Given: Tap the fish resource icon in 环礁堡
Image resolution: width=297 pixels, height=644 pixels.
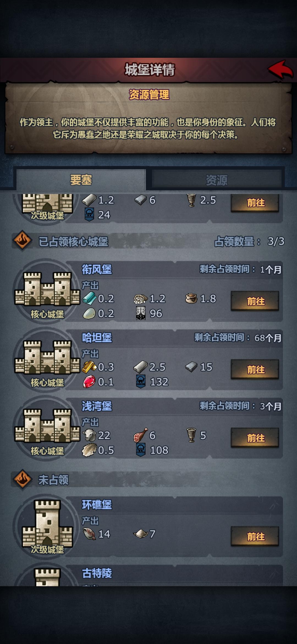Looking at the screenshot, I should pyautogui.click(x=89, y=534).
